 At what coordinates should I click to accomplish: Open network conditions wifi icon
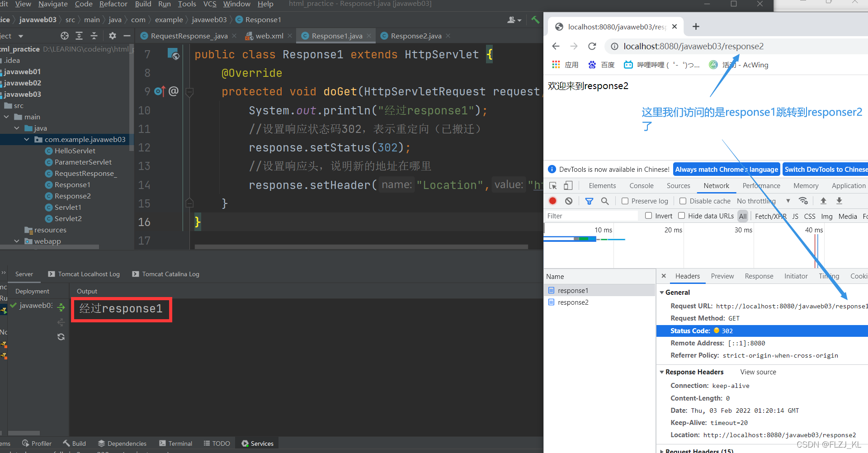click(x=803, y=201)
